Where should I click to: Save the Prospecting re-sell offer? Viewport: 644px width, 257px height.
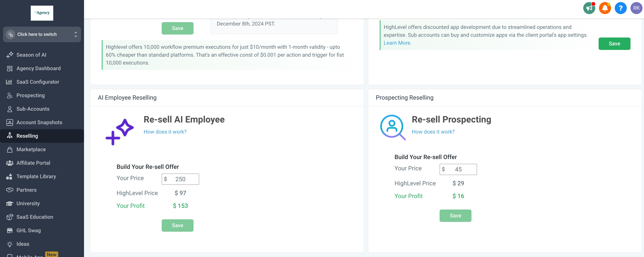[x=456, y=216]
